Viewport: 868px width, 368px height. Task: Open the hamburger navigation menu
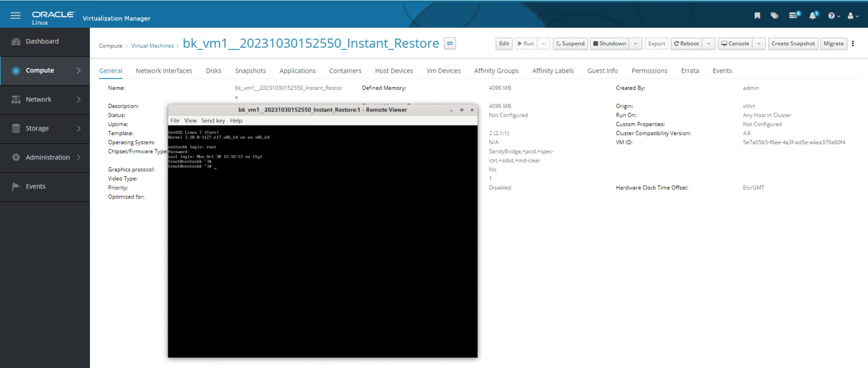(x=15, y=15)
